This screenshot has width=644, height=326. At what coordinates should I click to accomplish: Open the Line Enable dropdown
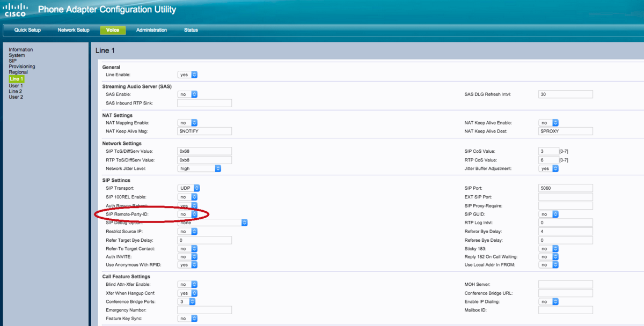188,75
